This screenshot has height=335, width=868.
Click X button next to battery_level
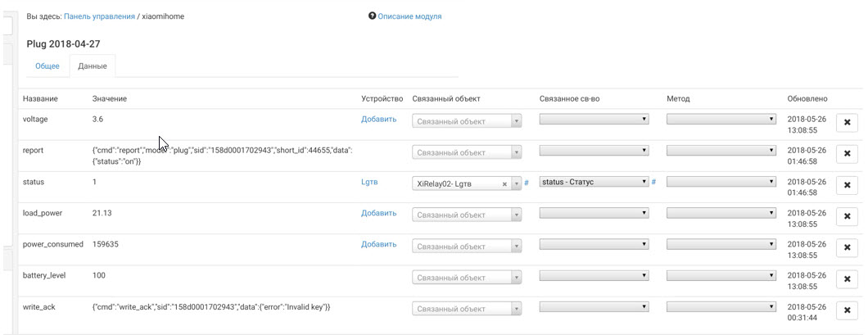tap(848, 279)
